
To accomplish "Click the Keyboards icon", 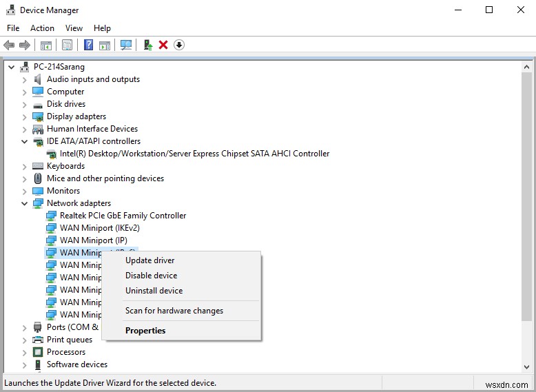I will pyautogui.click(x=38, y=166).
